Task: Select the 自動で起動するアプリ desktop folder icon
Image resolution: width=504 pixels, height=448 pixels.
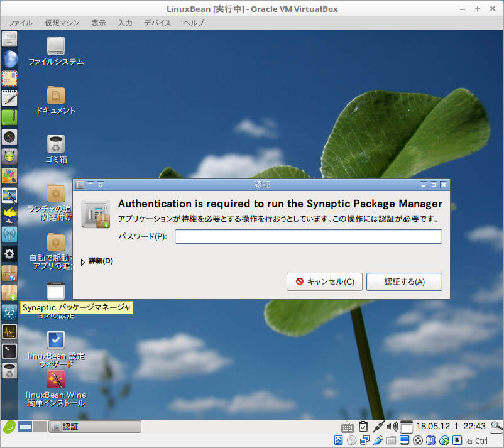Action: (56, 242)
